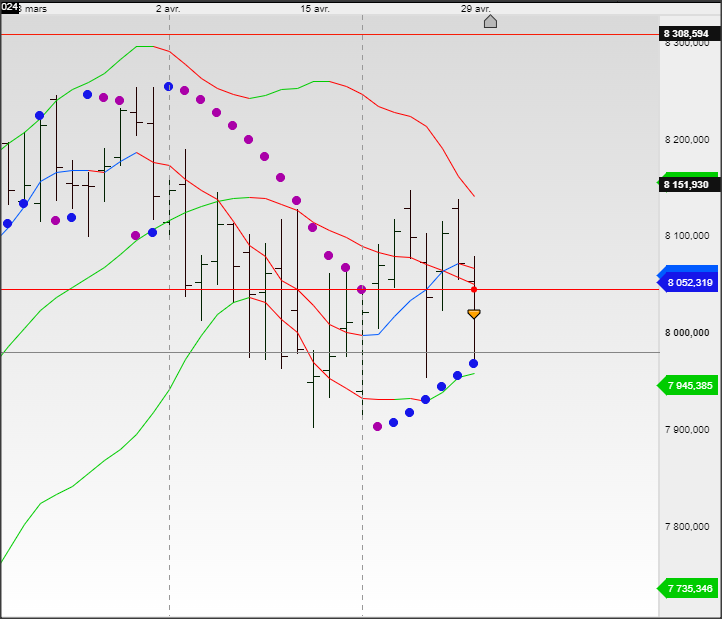The image size is (722, 619).
Task: Click the gray house marker near 29 avr.
Action: (x=490, y=22)
